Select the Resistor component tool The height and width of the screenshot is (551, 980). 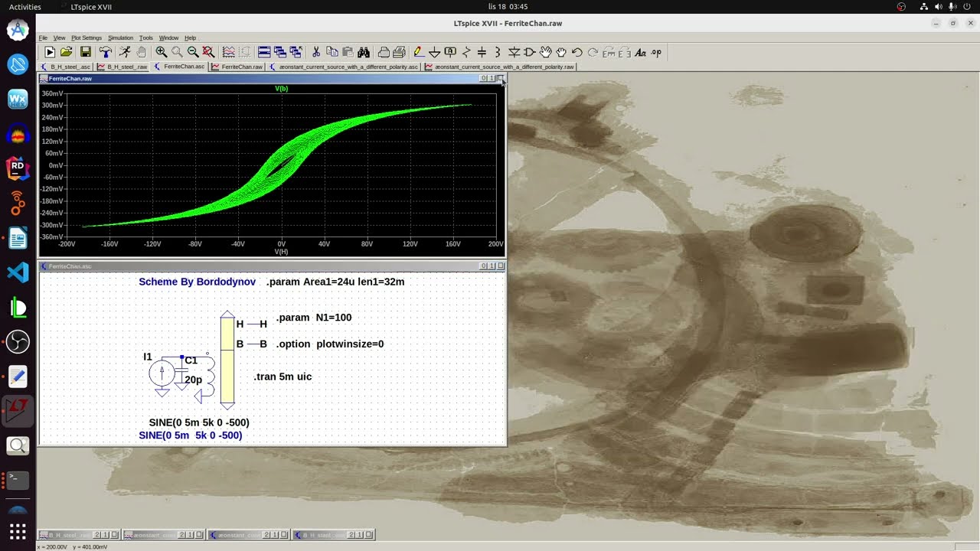[x=465, y=52]
